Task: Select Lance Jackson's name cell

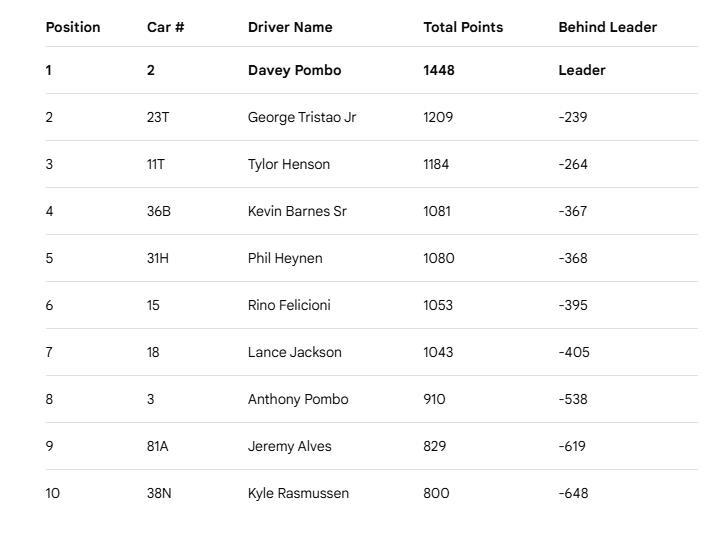Action: coord(294,352)
